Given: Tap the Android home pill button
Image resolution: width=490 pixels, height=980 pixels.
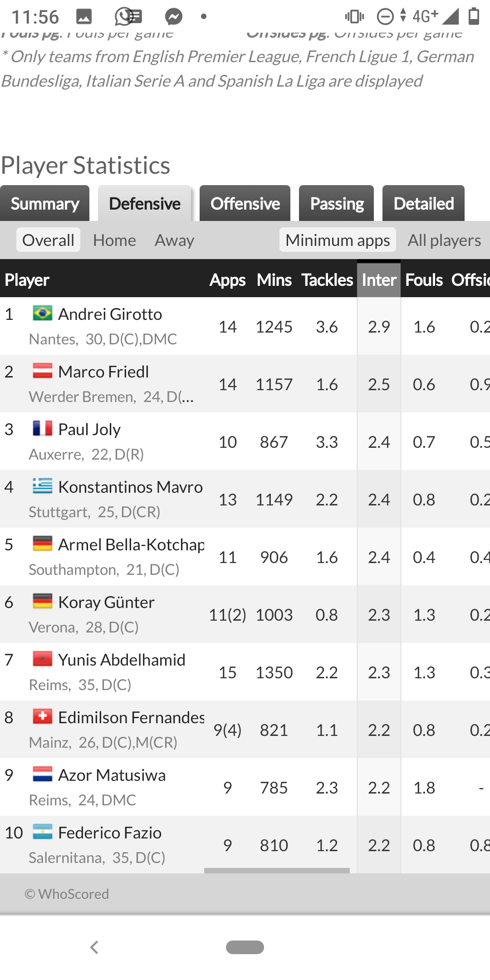Looking at the screenshot, I should click(245, 947).
